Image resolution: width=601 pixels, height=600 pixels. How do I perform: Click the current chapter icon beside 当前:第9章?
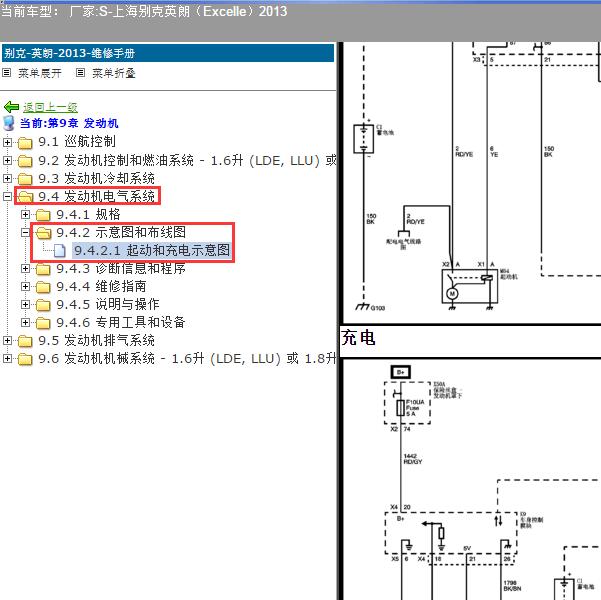click(x=8, y=123)
